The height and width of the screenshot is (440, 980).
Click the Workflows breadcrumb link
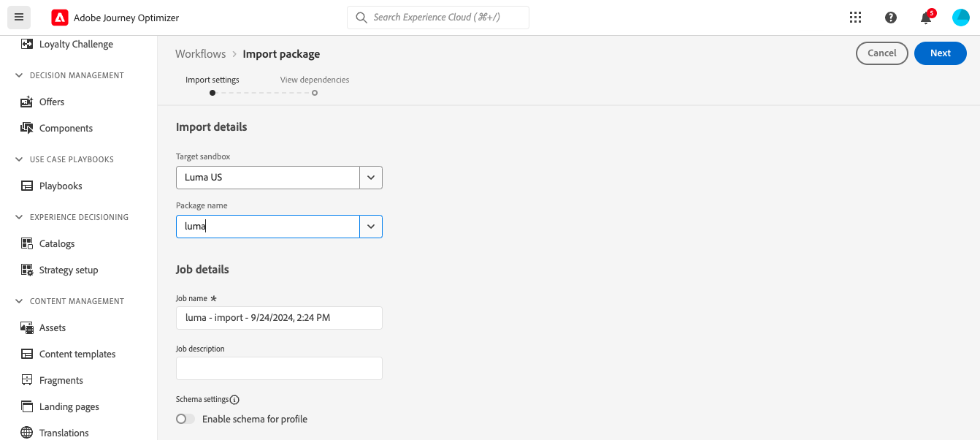200,53
